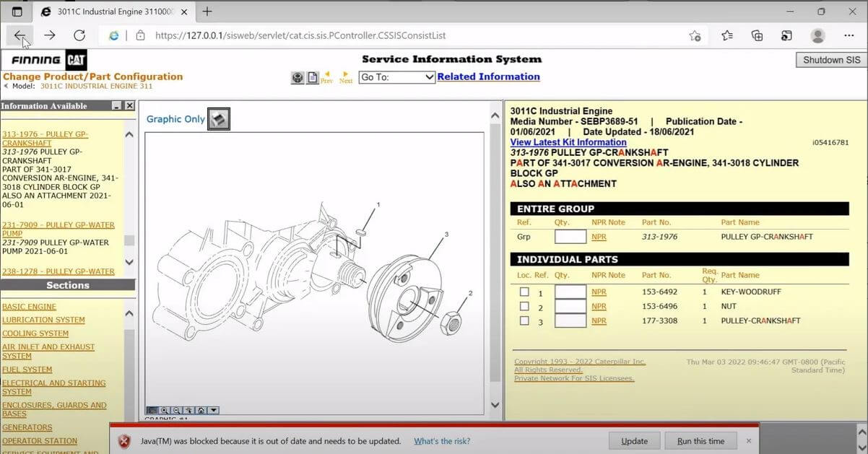Select checkbox for PULLEY-CRANKSHAFT 177-3308

[x=524, y=320]
